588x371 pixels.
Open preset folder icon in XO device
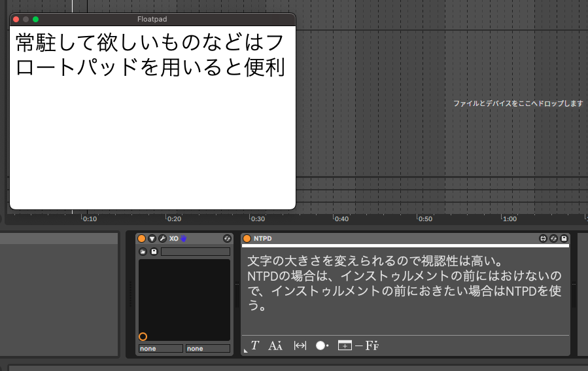pos(143,251)
